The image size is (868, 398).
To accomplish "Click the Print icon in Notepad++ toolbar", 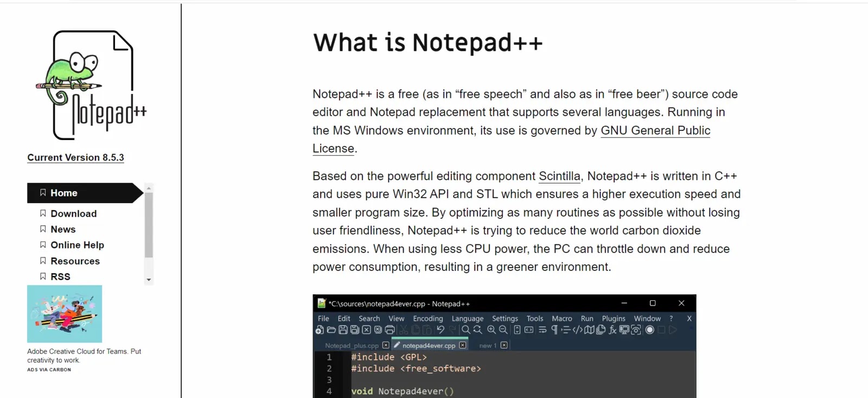I will pos(390,330).
